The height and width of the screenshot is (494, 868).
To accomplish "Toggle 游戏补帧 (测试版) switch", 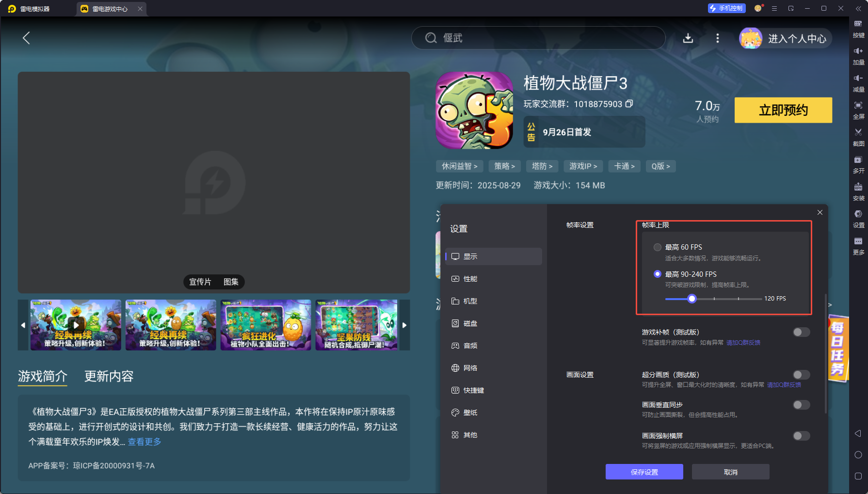I will [x=801, y=332].
